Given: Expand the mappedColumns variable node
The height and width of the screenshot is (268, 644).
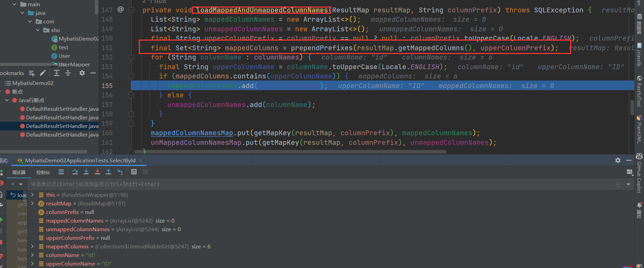Looking at the screenshot, I should 33,246.
